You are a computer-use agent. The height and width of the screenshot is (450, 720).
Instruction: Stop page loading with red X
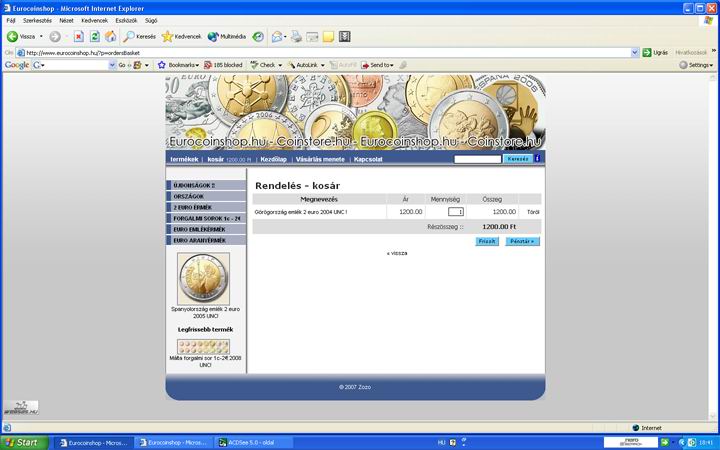point(79,36)
